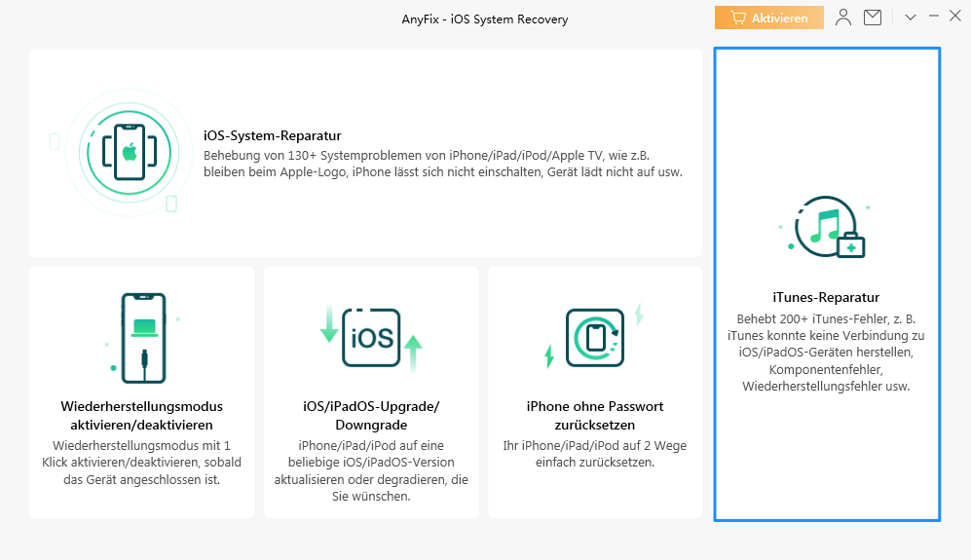Click the iPhone reset circular arrow icon
This screenshot has width=971, height=560.
click(594, 338)
